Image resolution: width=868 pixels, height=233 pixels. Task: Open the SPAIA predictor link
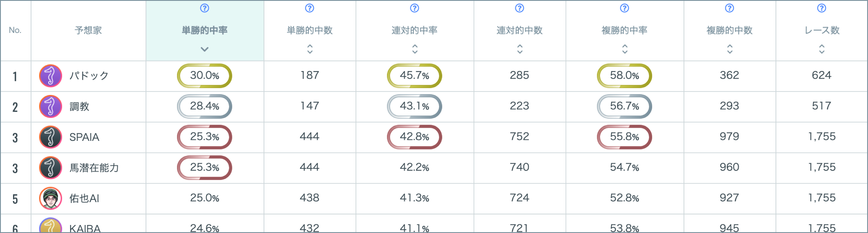(84, 137)
